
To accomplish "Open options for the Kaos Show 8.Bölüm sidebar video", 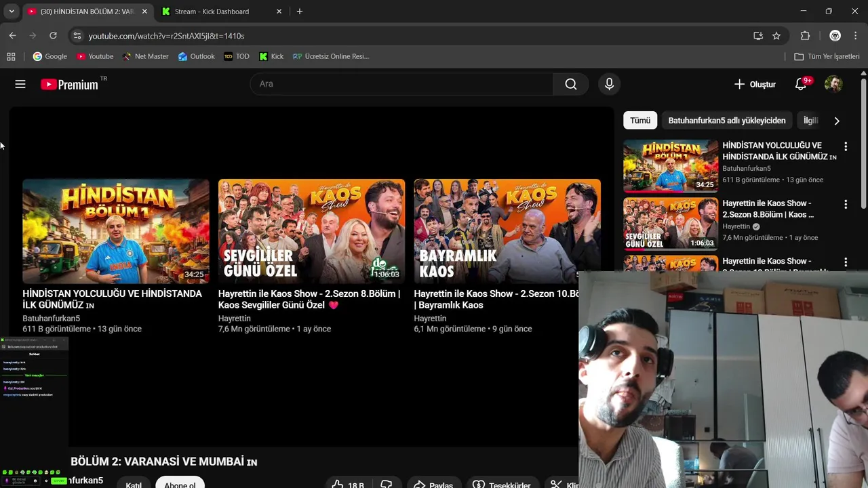I will tap(845, 204).
